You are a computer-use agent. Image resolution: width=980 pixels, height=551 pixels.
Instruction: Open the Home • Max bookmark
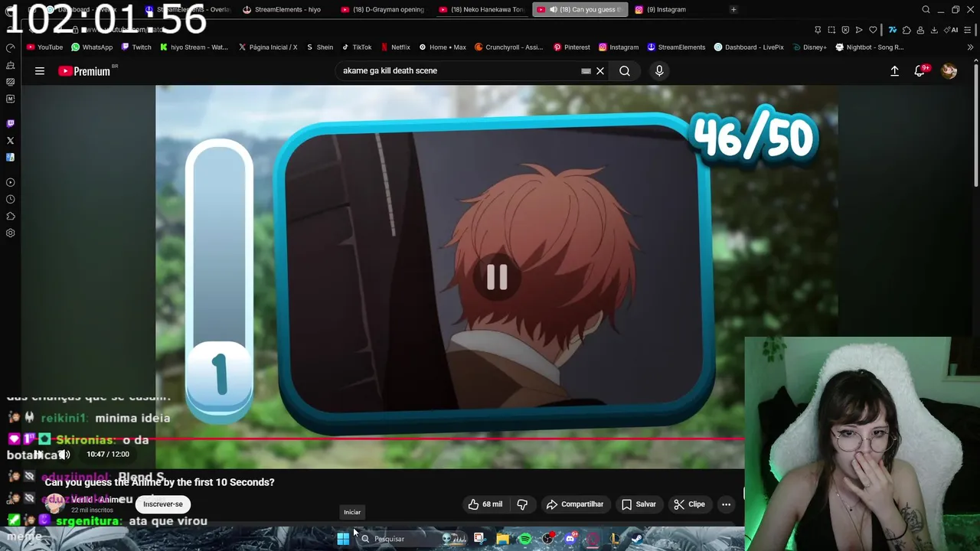pyautogui.click(x=443, y=47)
